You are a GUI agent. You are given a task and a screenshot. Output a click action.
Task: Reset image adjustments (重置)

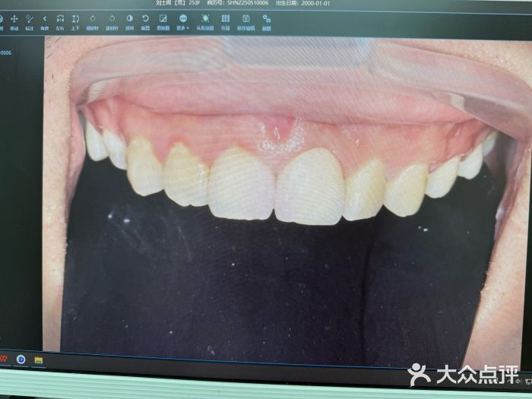(145, 22)
